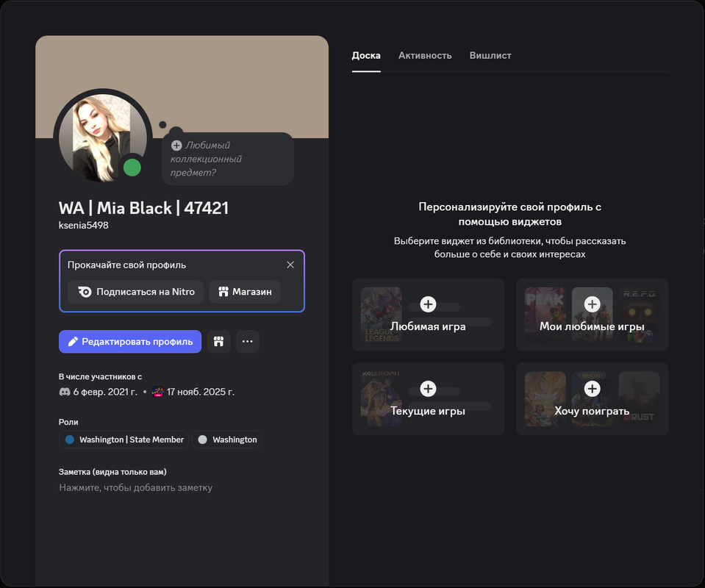Click the date 6 февр. 2021 г.

click(x=105, y=392)
